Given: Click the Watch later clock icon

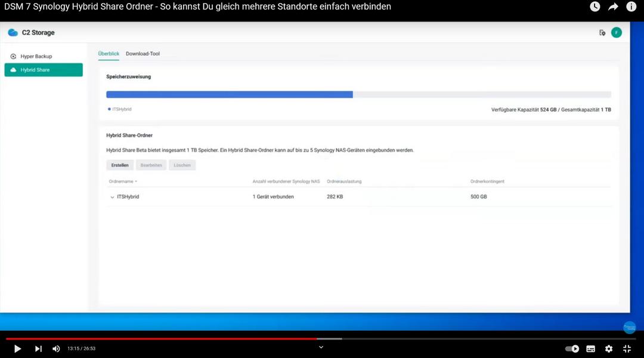Looking at the screenshot, I should tap(595, 7).
